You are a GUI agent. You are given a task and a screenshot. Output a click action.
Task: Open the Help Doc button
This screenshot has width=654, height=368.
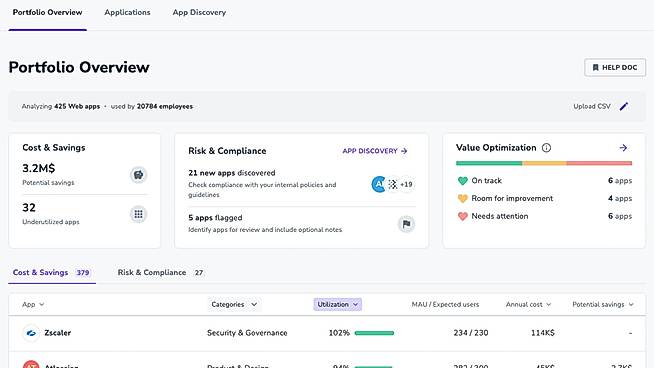615,68
